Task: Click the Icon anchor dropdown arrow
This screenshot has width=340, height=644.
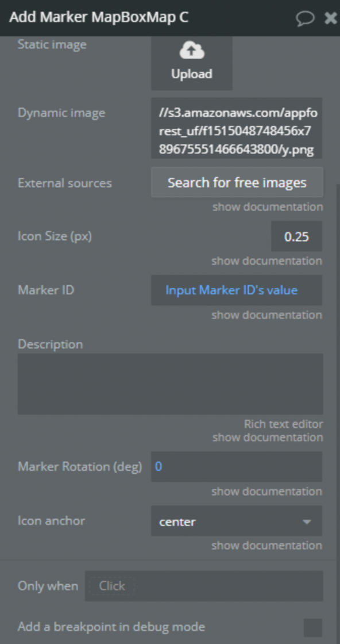Action: [x=306, y=522]
